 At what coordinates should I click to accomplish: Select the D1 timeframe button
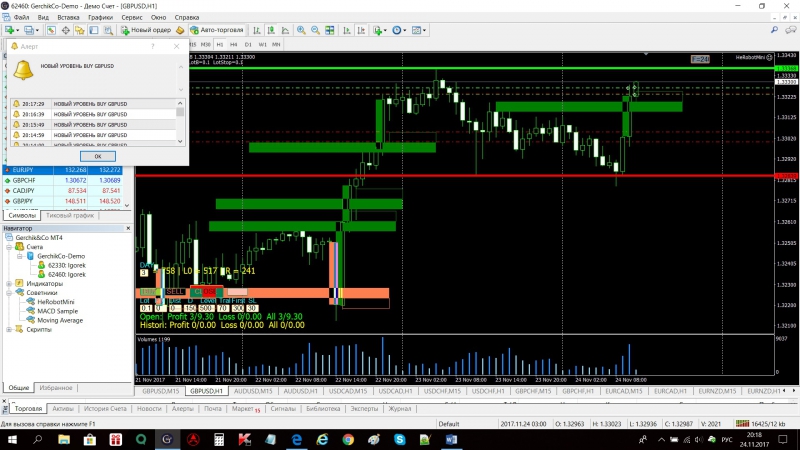click(248, 44)
